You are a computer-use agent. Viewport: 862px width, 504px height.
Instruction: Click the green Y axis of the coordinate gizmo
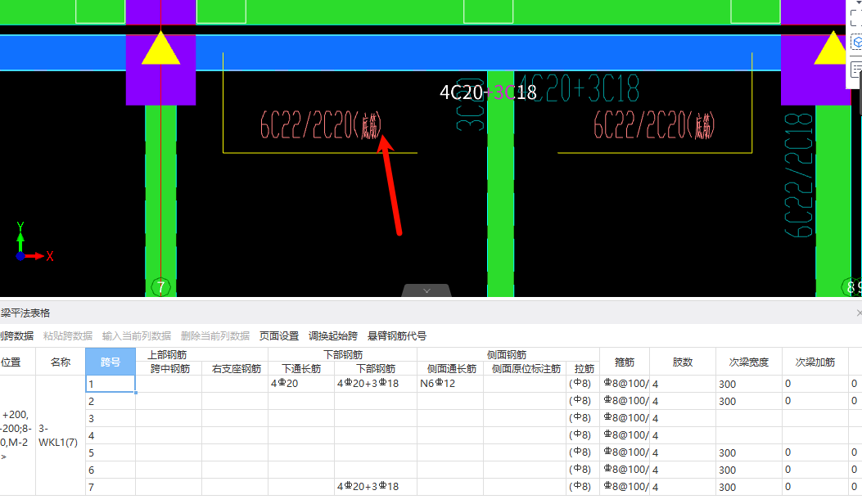pos(21,240)
